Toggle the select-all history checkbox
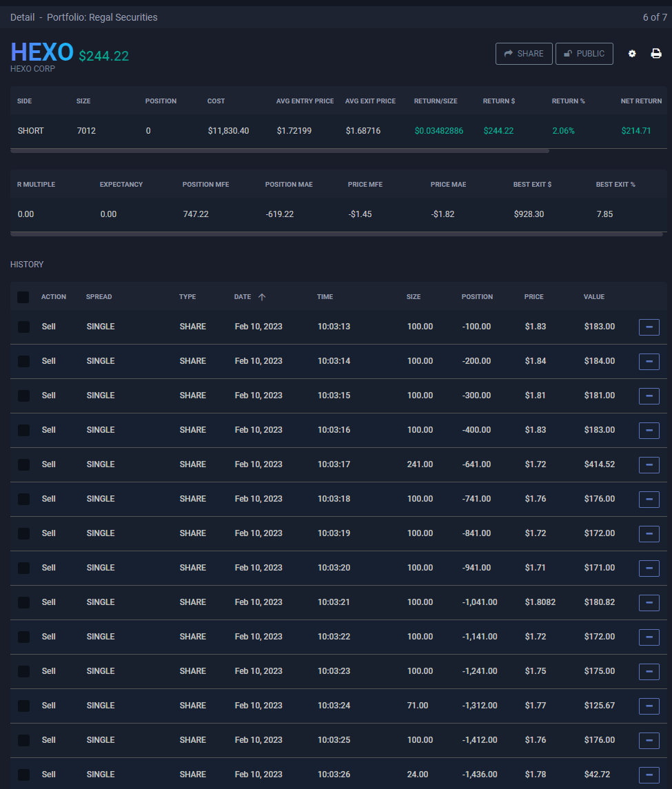The height and width of the screenshot is (789, 672). click(x=23, y=297)
